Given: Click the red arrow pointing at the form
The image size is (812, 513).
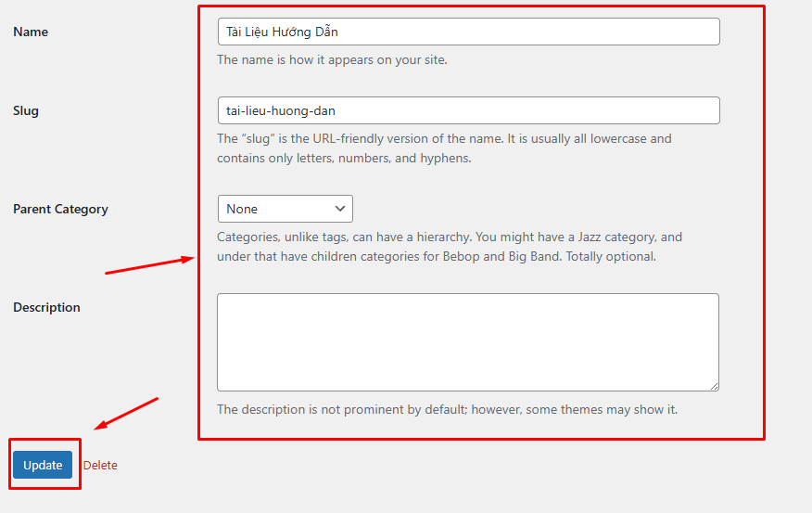Looking at the screenshot, I should 148,266.
